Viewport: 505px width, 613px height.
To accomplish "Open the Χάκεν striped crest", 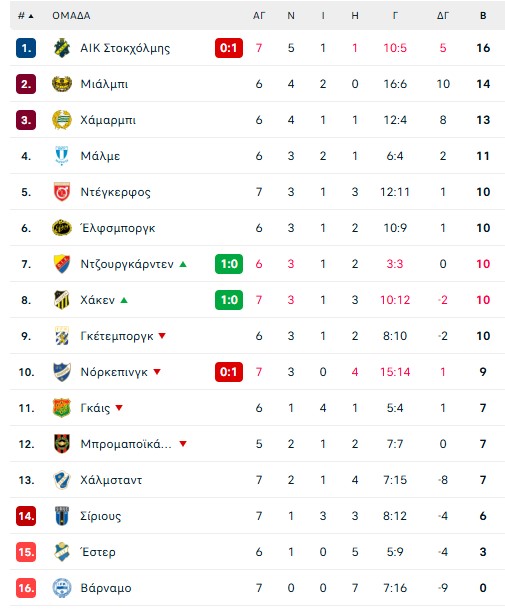I will 62,300.
